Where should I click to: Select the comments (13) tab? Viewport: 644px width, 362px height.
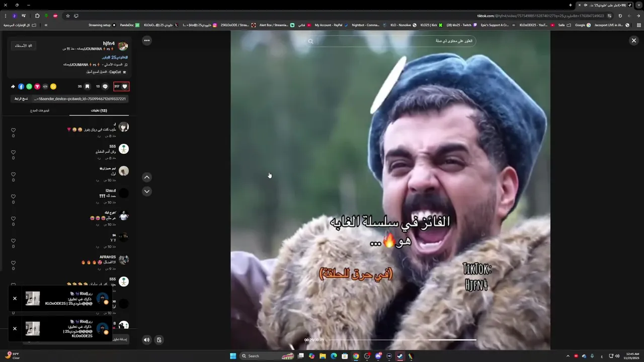(99, 111)
